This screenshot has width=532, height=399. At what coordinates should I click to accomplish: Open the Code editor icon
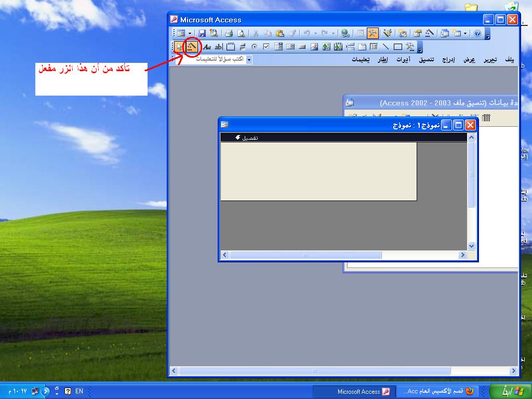pyautogui.click(x=403, y=33)
